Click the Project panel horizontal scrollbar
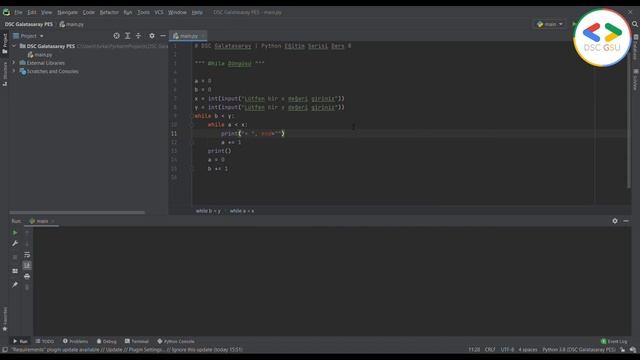 (x=77, y=212)
